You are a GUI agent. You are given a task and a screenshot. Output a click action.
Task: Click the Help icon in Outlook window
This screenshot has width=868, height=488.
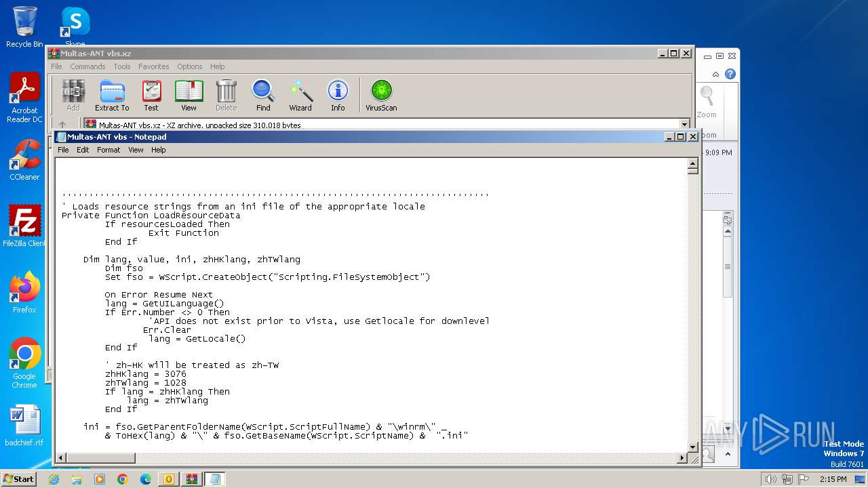[x=730, y=74]
